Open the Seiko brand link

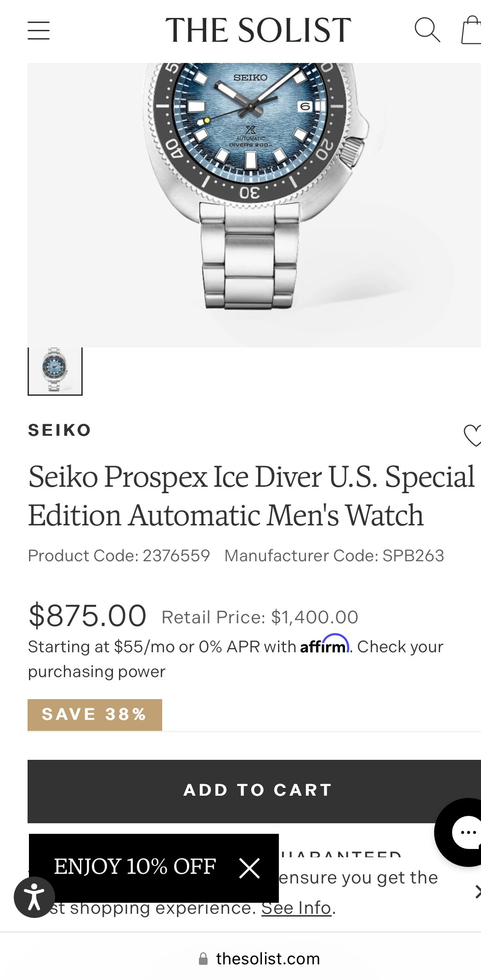(60, 430)
